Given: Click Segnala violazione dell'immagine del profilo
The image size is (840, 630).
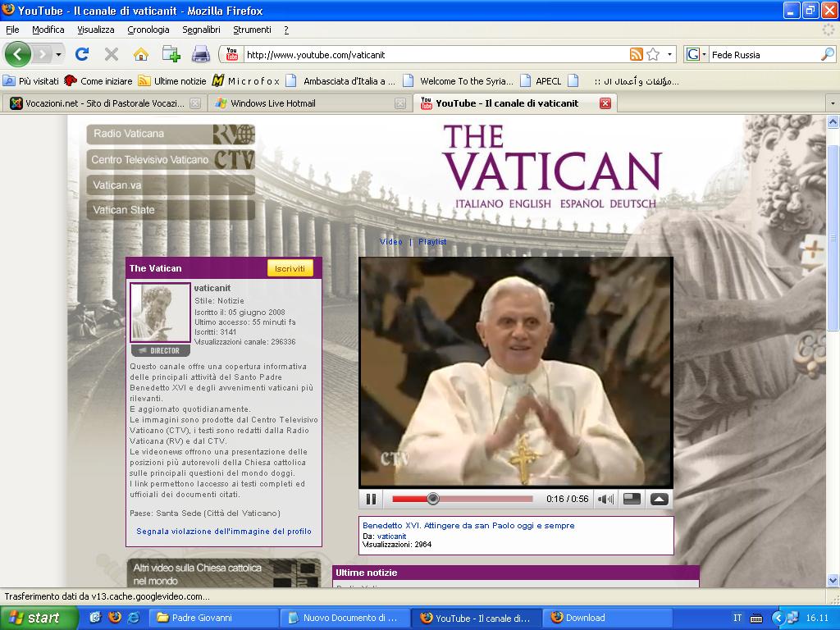Looking at the screenshot, I should pyautogui.click(x=224, y=532).
